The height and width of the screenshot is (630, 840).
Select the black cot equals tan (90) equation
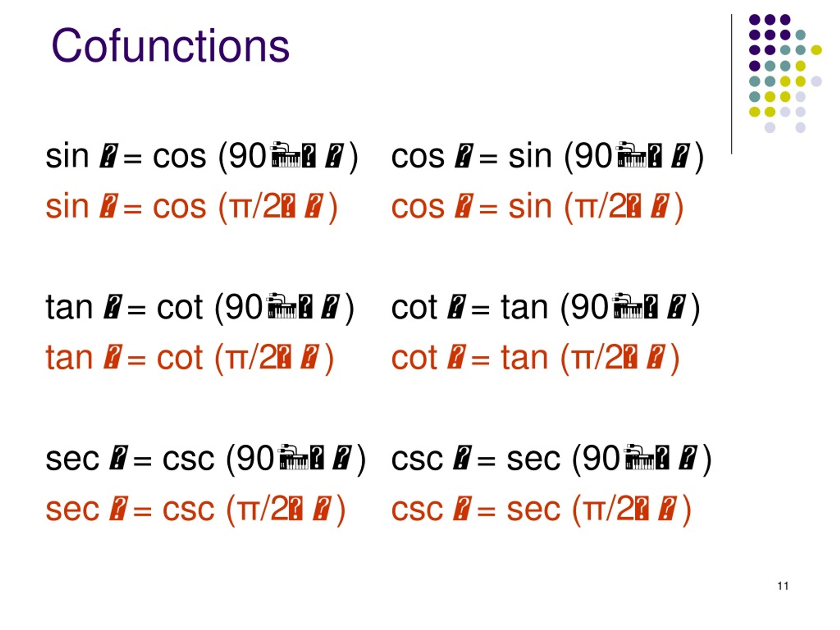pos(546,307)
